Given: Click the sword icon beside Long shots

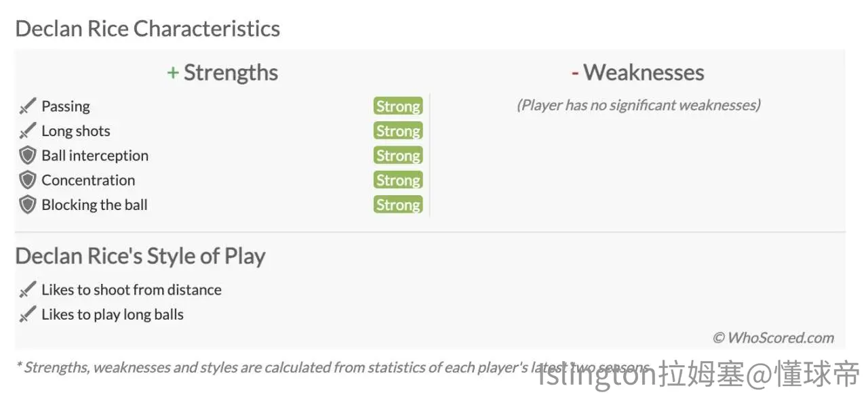Looking at the screenshot, I should [x=27, y=131].
